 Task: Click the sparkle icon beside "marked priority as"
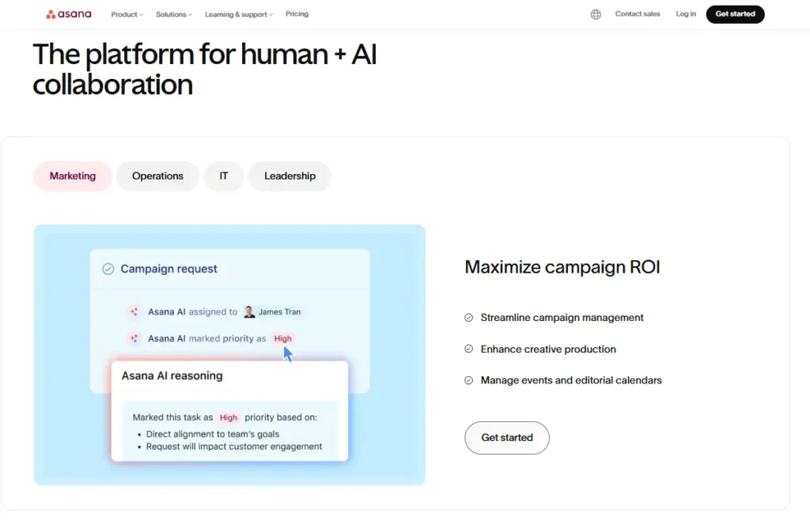pos(134,338)
